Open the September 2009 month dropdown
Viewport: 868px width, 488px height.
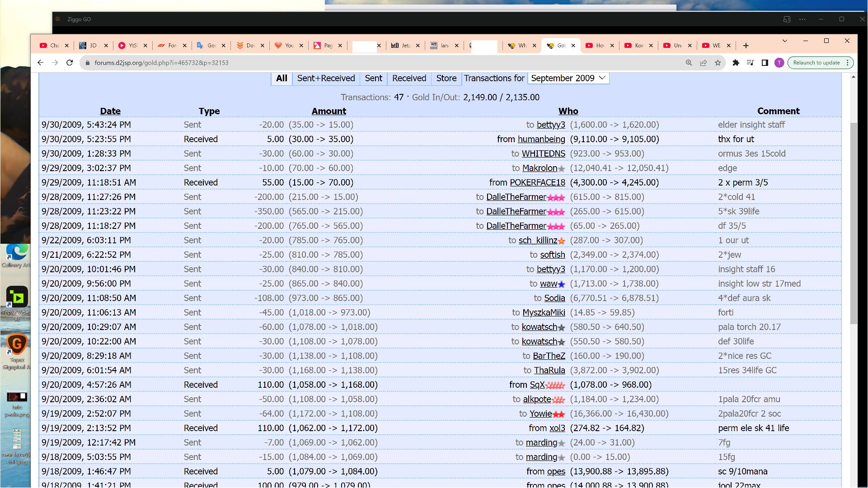(568, 78)
